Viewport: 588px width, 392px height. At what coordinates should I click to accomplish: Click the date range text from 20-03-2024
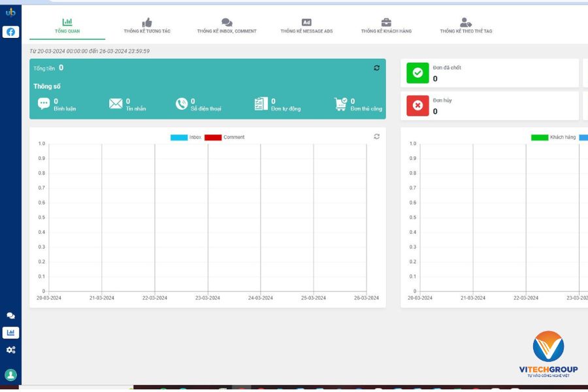[90, 51]
